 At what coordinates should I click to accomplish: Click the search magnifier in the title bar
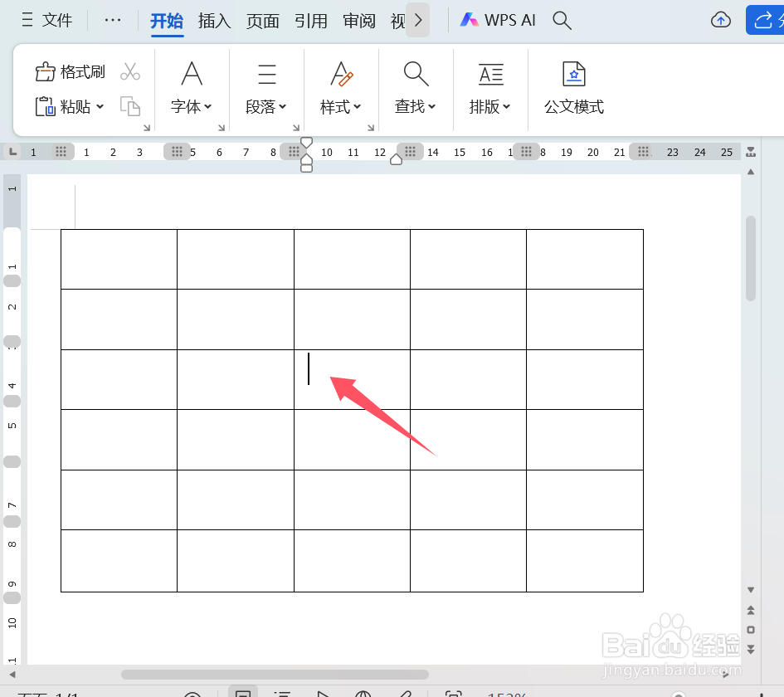[x=562, y=20]
